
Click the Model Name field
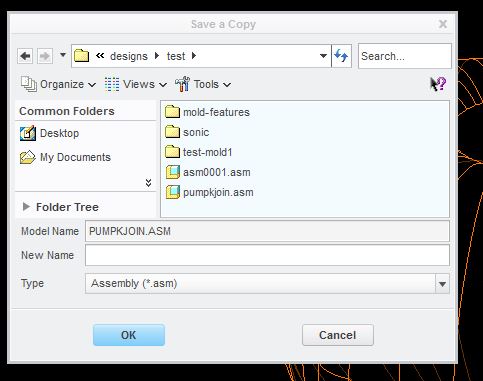tap(267, 231)
